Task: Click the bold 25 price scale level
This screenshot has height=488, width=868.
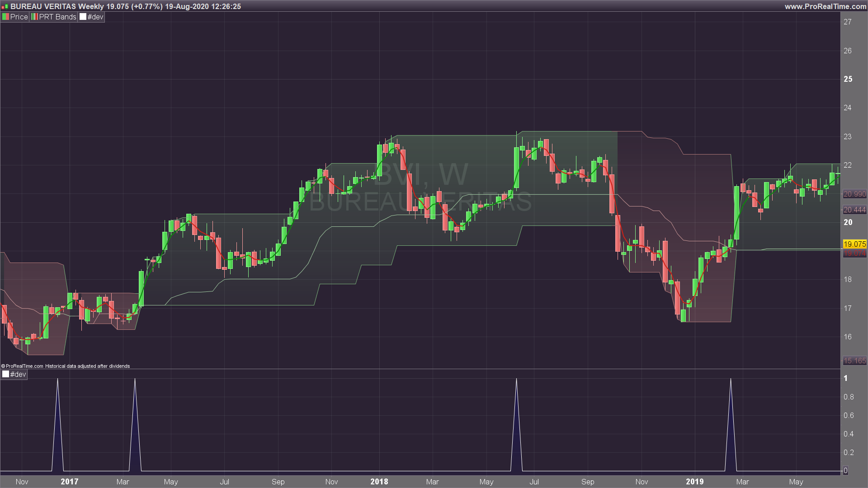Action: (848, 79)
